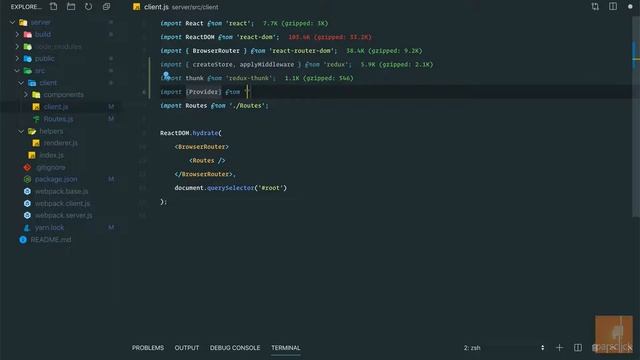Open Routes.js in the file tree
The height and width of the screenshot is (360, 640).
(58, 119)
